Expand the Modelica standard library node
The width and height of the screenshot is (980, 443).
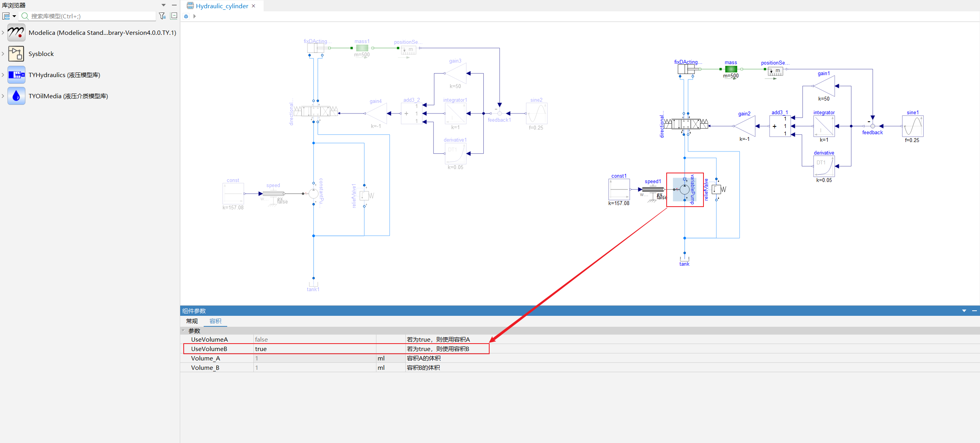[3, 32]
